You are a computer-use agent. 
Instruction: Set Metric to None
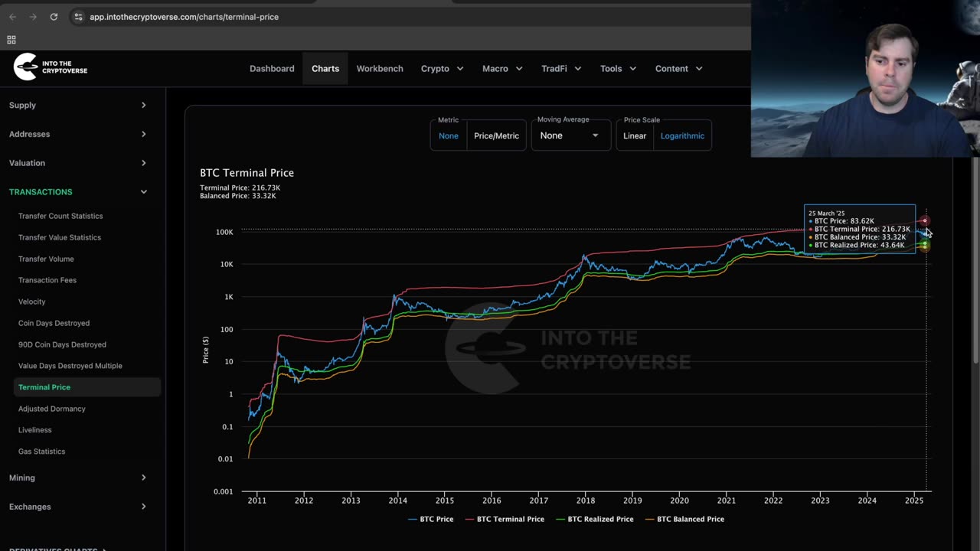[x=449, y=136]
